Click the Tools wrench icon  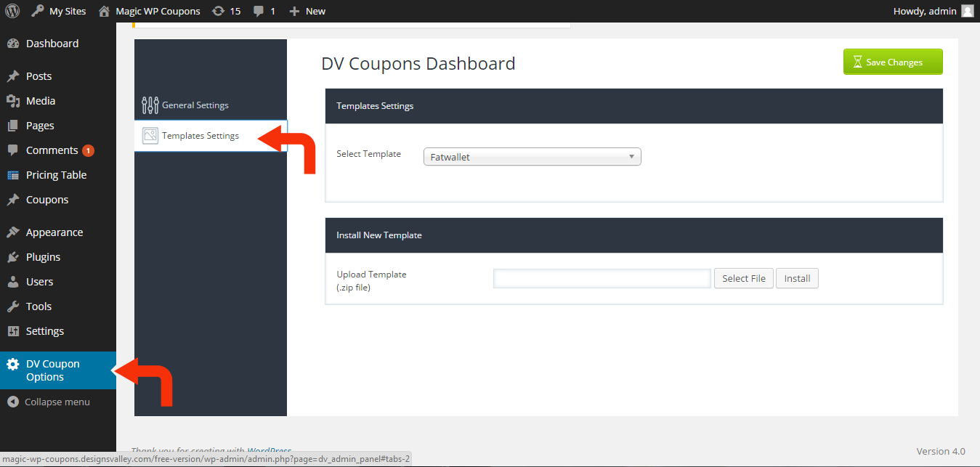click(x=13, y=306)
